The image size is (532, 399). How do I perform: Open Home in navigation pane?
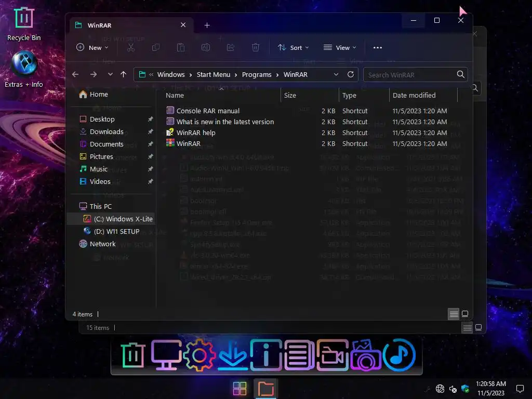[99, 95]
